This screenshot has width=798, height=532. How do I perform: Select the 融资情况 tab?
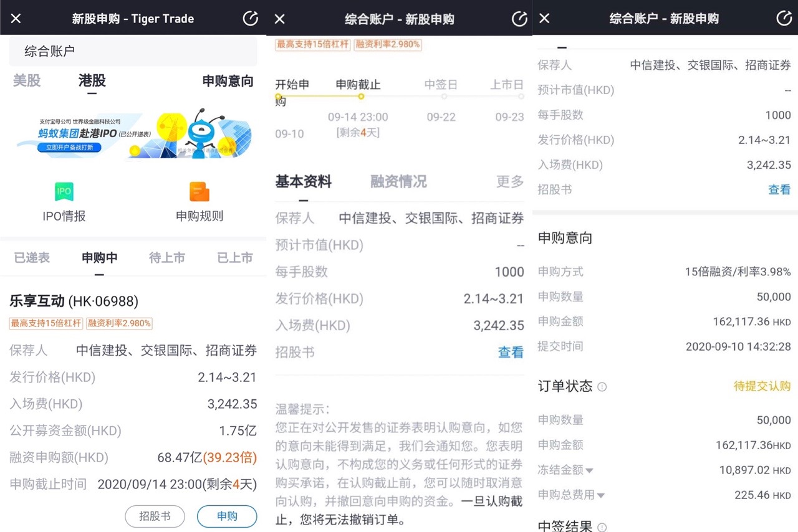[398, 182]
